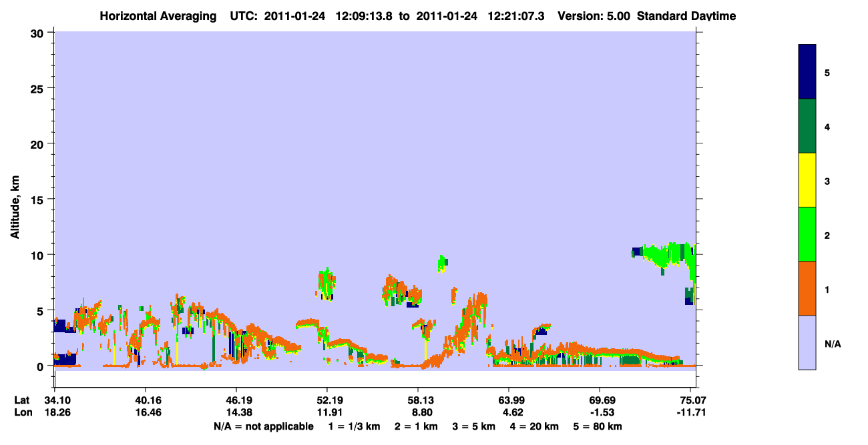Image resolution: width=868 pixels, height=445 pixels.
Task: Click the 'Version: 5.00' text
Action: coord(594,16)
